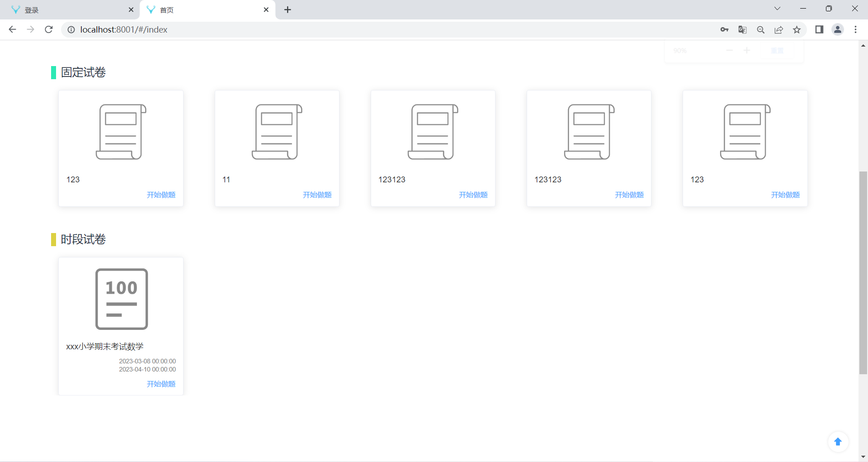Open the zoom magnifier icon
Screen dimensions: 868x462
click(x=760, y=29)
